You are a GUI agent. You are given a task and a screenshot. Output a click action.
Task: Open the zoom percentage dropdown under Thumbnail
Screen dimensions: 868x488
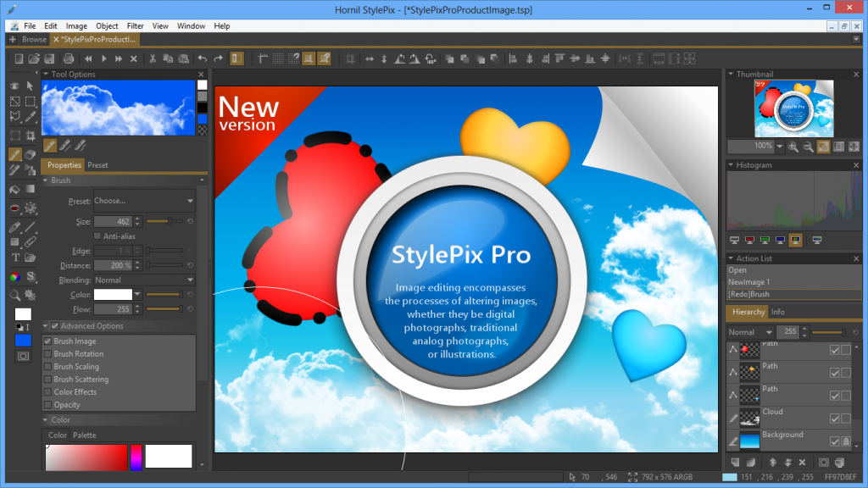pyautogui.click(x=780, y=147)
